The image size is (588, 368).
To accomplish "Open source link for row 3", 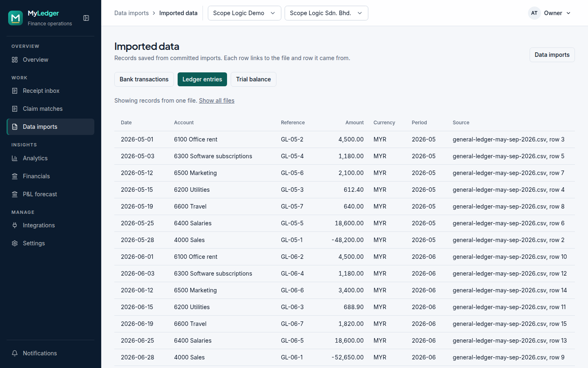I will (508, 139).
